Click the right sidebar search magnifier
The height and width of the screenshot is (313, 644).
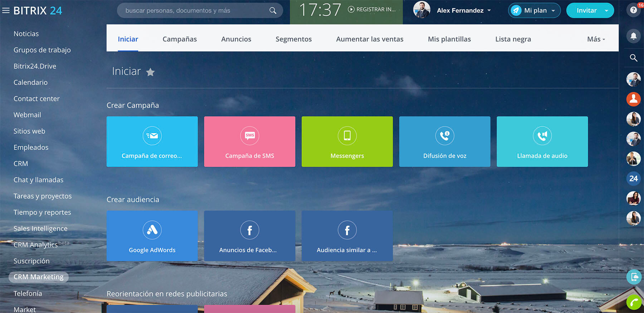point(633,58)
